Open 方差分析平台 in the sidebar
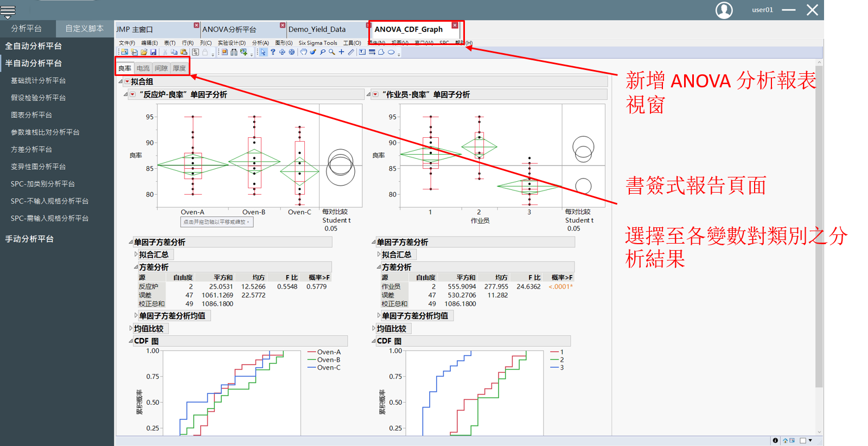868x446 pixels. pos(31,149)
